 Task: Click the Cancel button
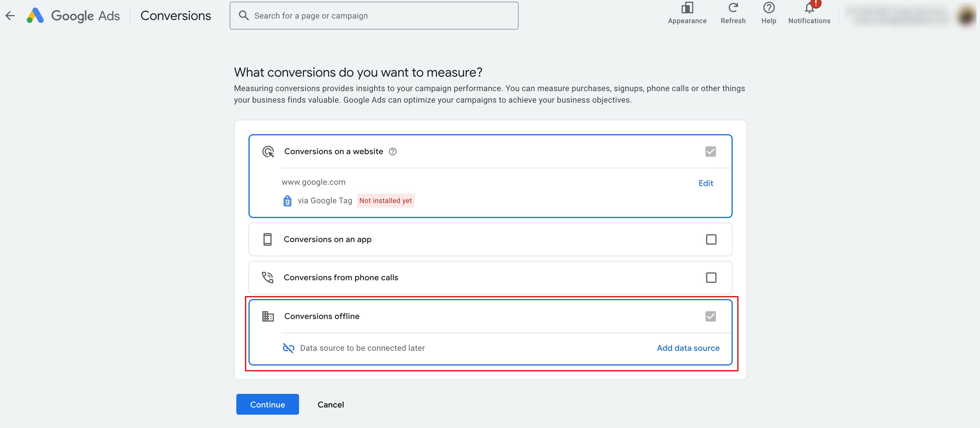[331, 404]
